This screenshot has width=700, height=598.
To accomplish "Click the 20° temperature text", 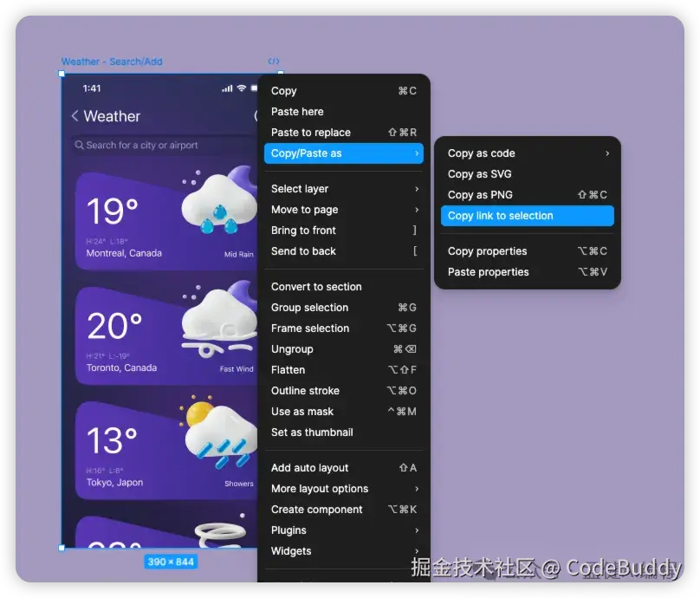I will coord(114,326).
